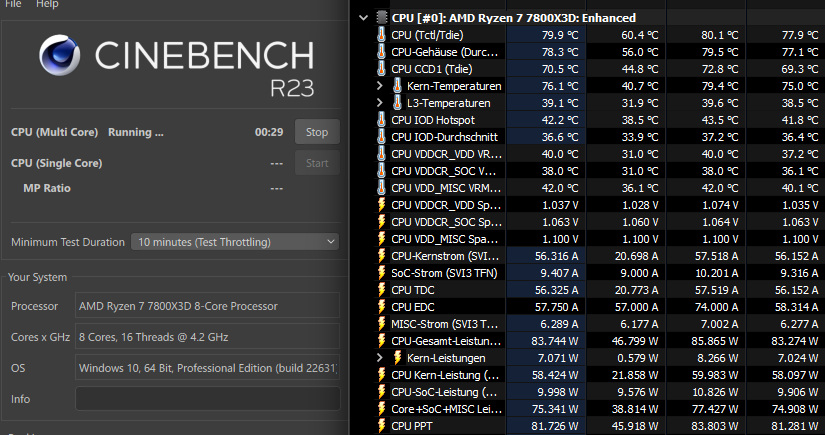The height and width of the screenshot is (435, 825).
Task: Click the 1.100 V VDD_MISC current value
Action: (x=560, y=239)
